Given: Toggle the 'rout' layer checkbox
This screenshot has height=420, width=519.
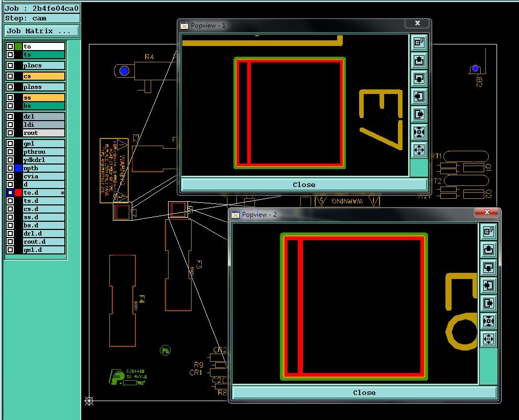Looking at the screenshot, I should (x=10, y=133).
